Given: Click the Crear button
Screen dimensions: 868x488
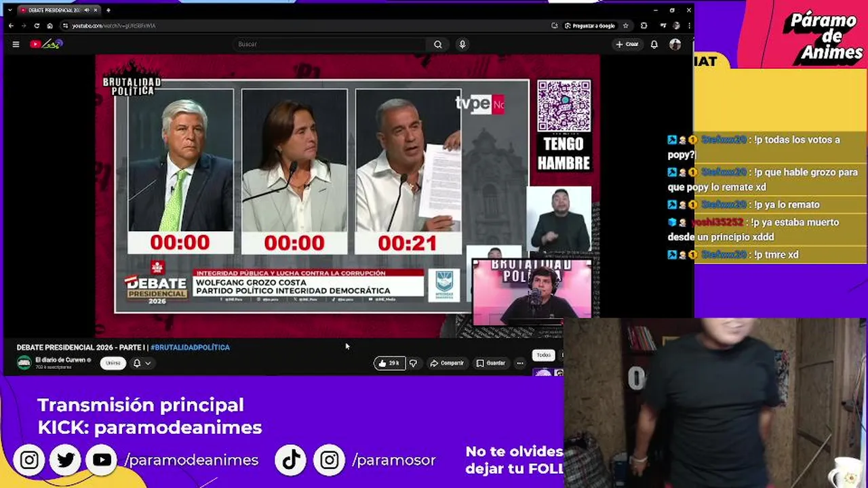Looking at the screenshot, I should tap(627, 44).
